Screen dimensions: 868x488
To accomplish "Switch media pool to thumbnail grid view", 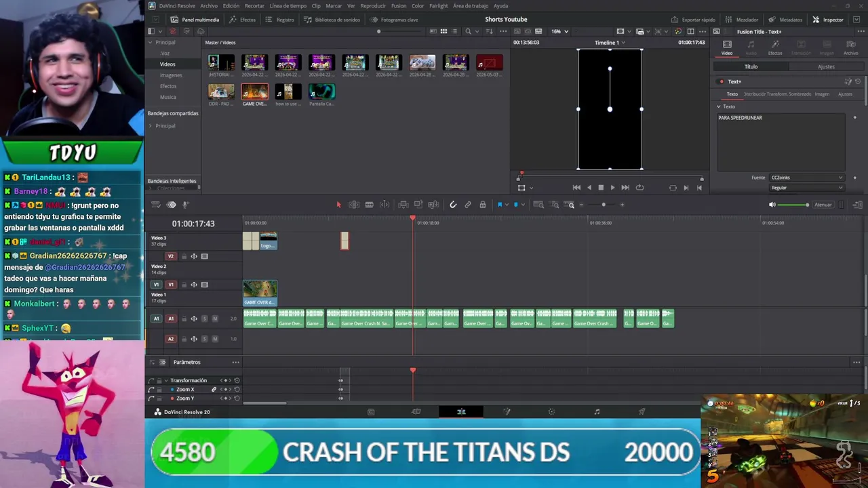I will coord(443,31).
